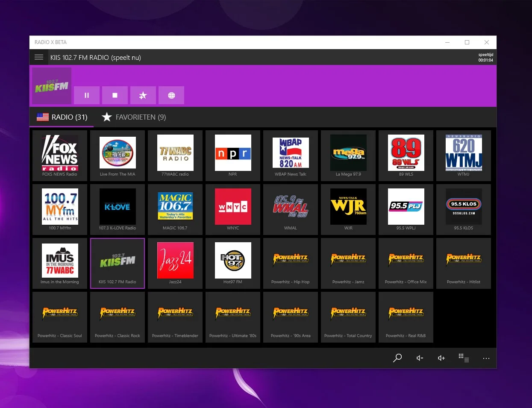Viewport: 532px width, 408px height.
Task: Open Powerhitz - Classic Rock station
Action: pos(118,317)
